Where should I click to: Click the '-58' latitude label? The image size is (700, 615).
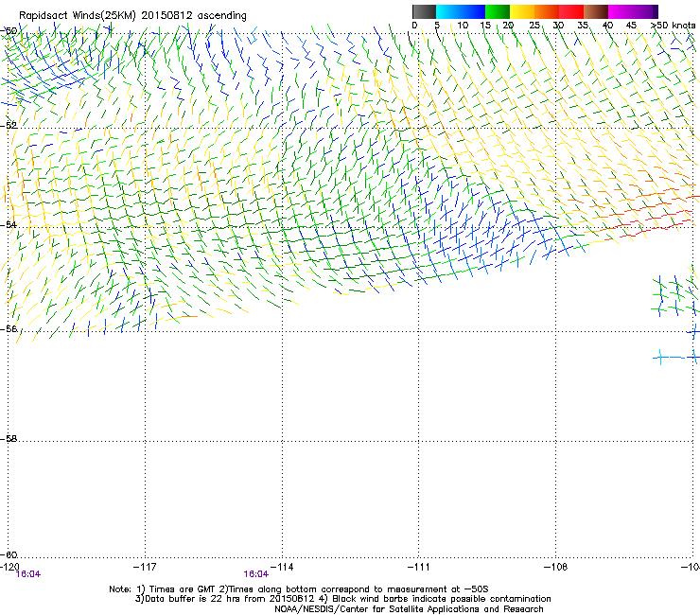click(x=9, y=439)
